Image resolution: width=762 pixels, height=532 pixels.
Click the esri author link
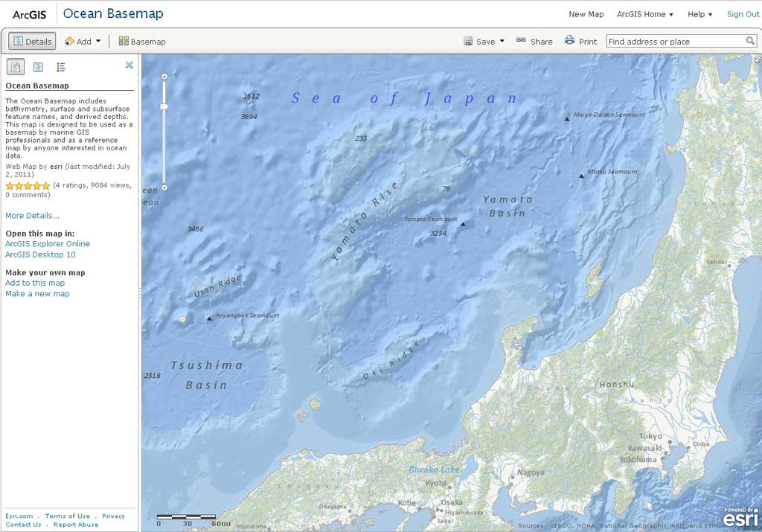pyautogui.click(x=56, y=166)
